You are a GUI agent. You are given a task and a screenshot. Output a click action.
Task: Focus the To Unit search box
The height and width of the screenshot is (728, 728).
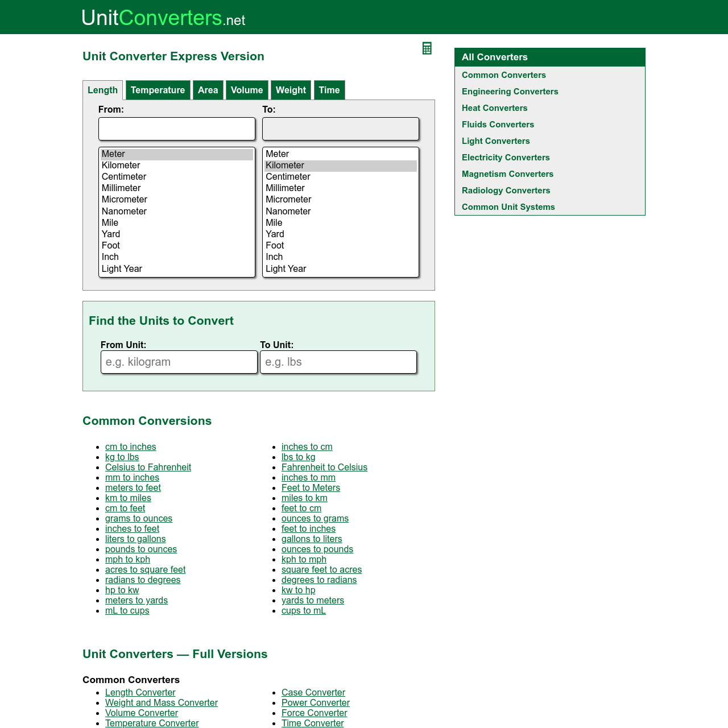click(x=338, y=362)
